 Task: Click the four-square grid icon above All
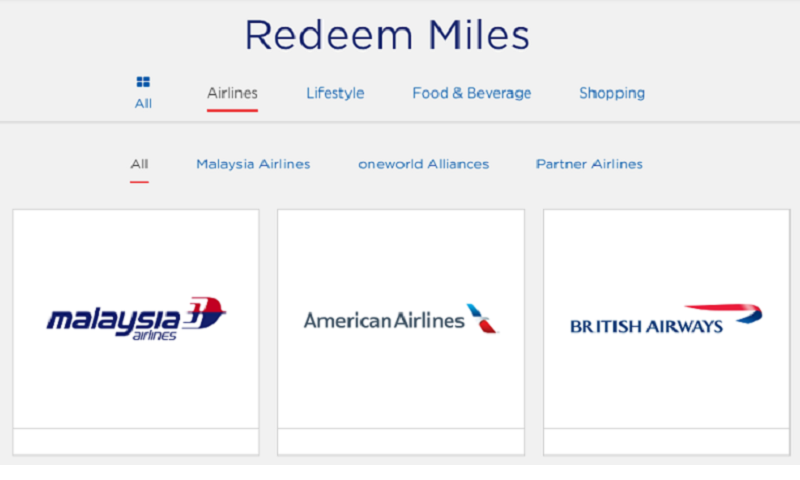click(143, 82)
